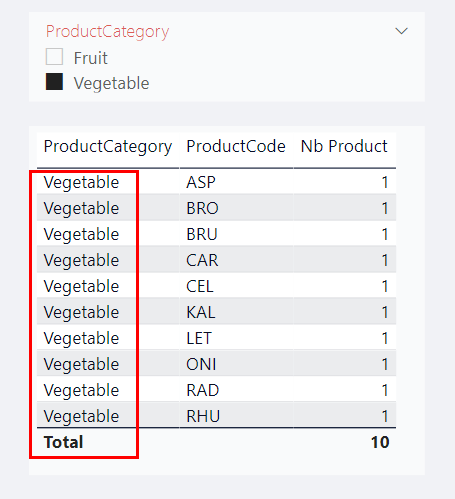Viewport: 455px width, 499px height.
Task: Click the Total value 10
Action: click(x=380, y=442)
